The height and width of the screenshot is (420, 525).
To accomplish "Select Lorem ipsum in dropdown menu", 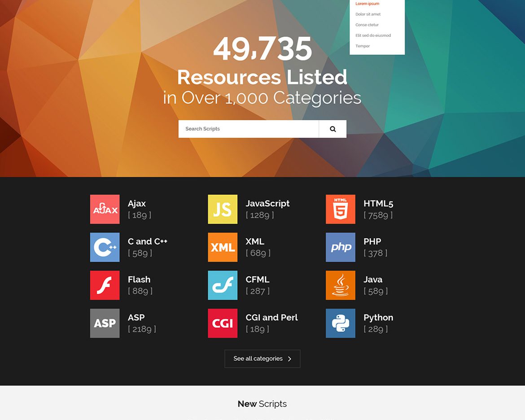I will 367,4.
